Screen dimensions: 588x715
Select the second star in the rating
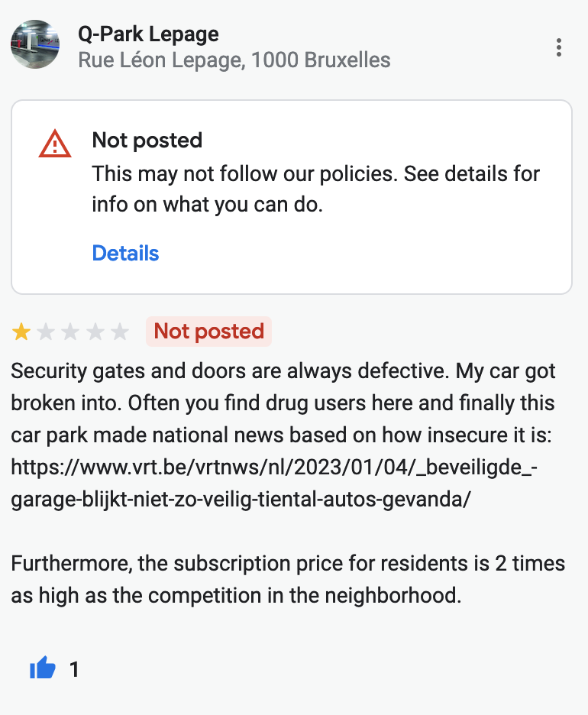(46, 332)
